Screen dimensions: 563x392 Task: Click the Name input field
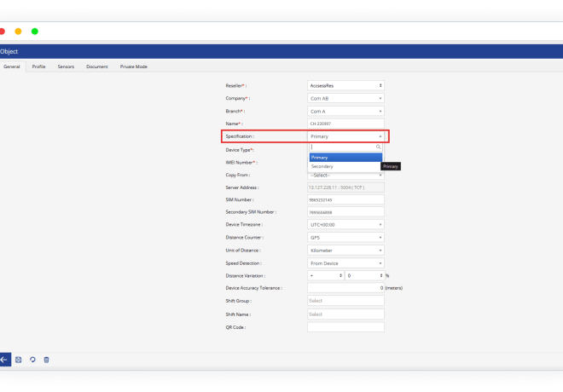point(345,124)
